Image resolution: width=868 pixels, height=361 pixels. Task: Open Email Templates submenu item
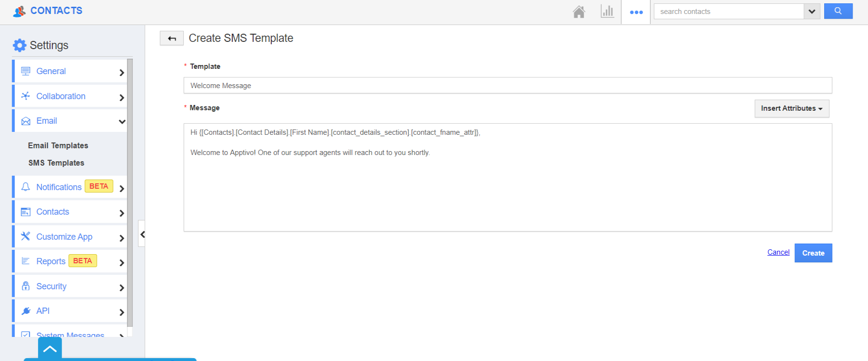tap(58, 145)
